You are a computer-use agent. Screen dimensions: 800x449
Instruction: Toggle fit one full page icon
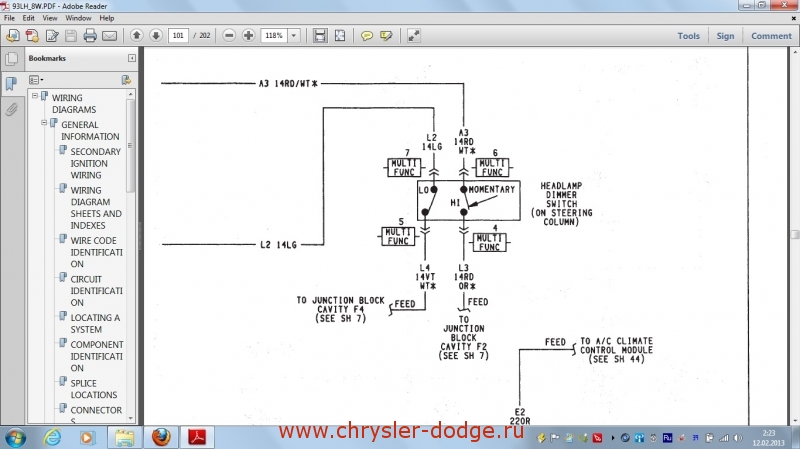click(340, 35)
